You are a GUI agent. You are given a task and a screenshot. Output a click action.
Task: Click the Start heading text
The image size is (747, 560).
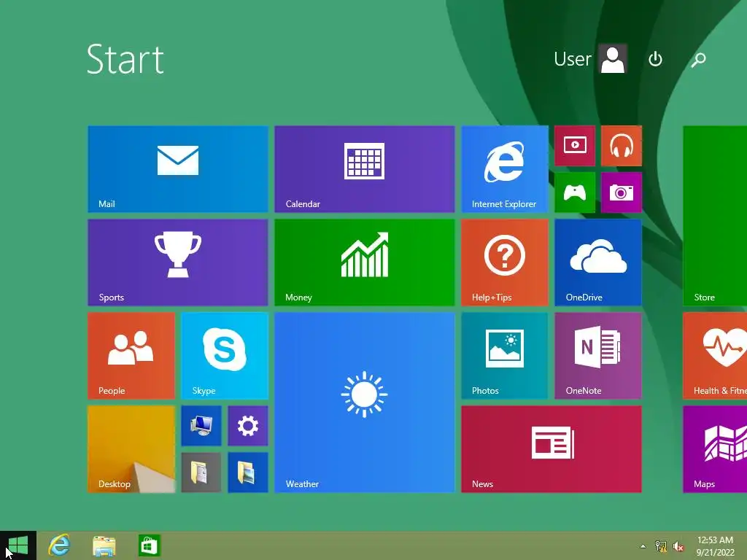125,59
